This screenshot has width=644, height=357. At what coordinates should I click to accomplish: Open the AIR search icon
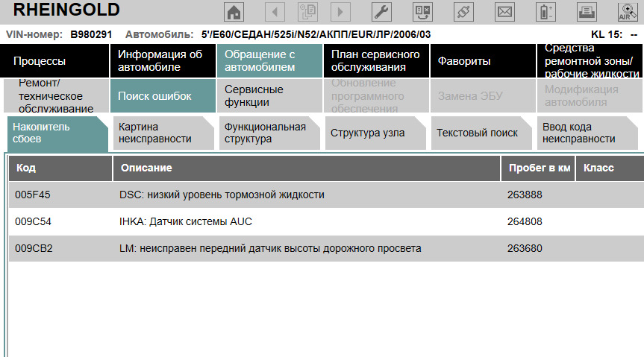coord(628,12)
